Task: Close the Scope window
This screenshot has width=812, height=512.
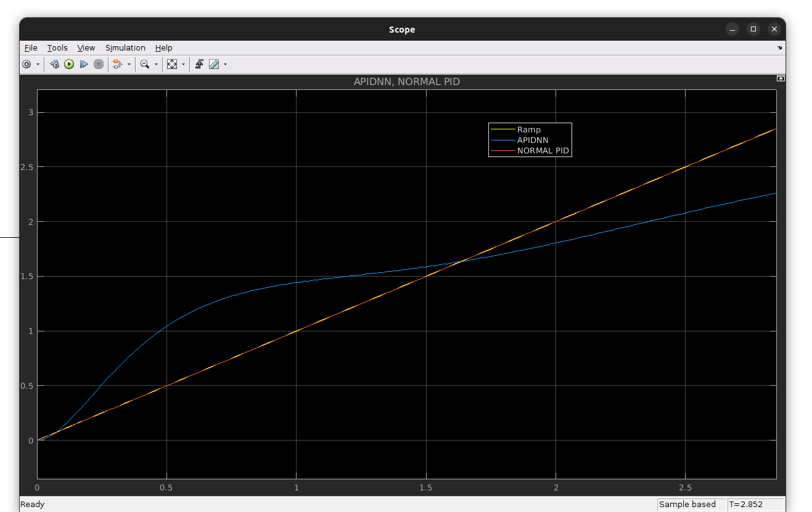Action: pos(774,29)
